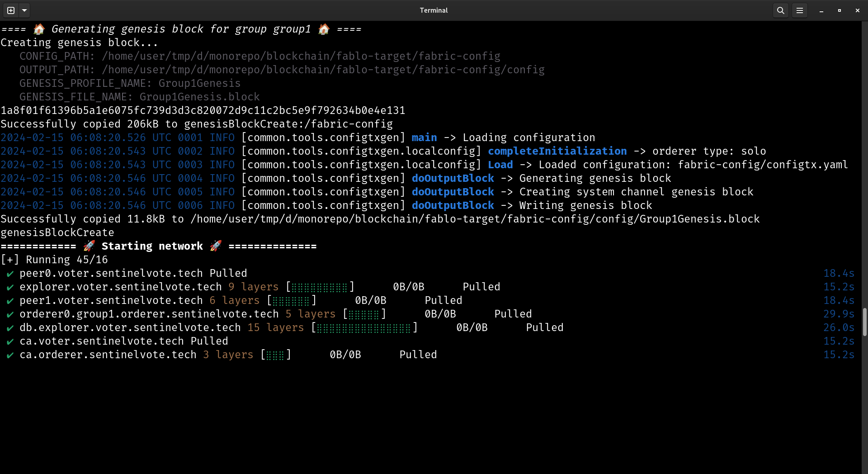Screen dimensions: 868x474
Task: Maximize the Terminal window
Action: (840, 10)
